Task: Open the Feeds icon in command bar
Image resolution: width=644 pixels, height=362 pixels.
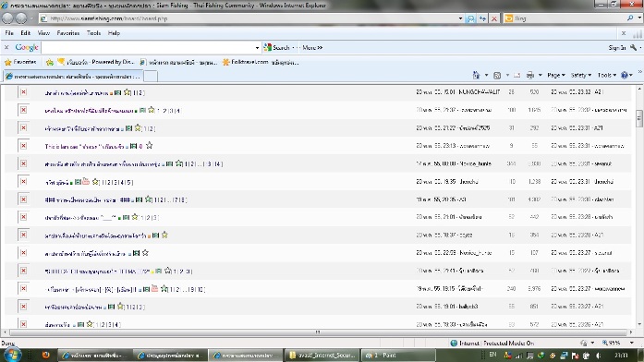Action: point(497,75)
